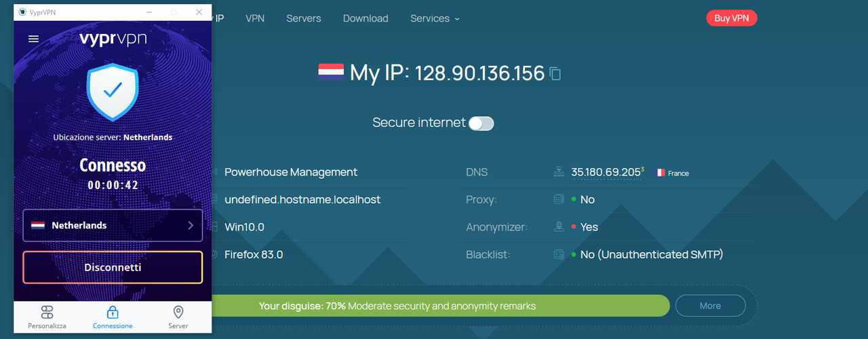Image resolution: width=868 pixels, height=339 pixels.
Task: Click the DNS network icon
Action: coord(559,172)
